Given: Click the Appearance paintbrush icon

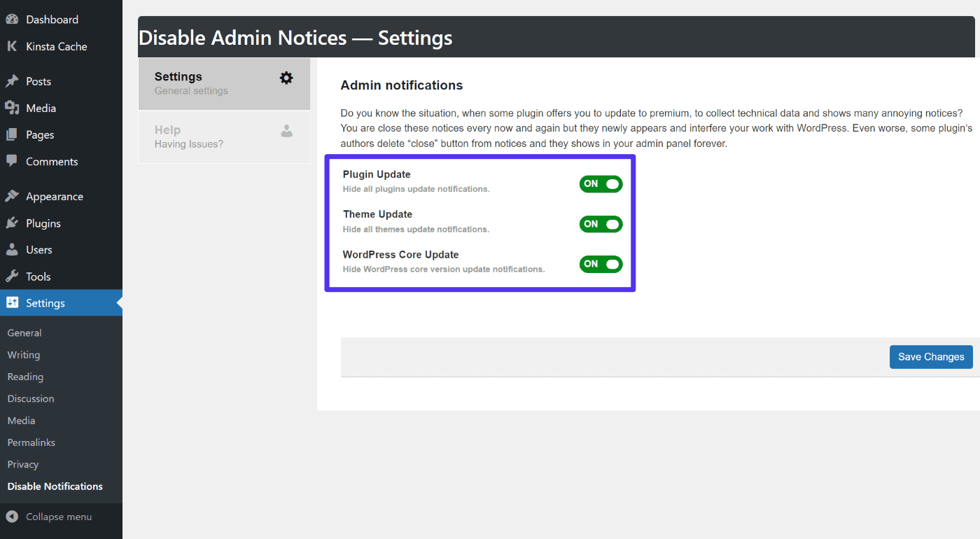Looking at the screenshot, I should click(x=12, y=197).
